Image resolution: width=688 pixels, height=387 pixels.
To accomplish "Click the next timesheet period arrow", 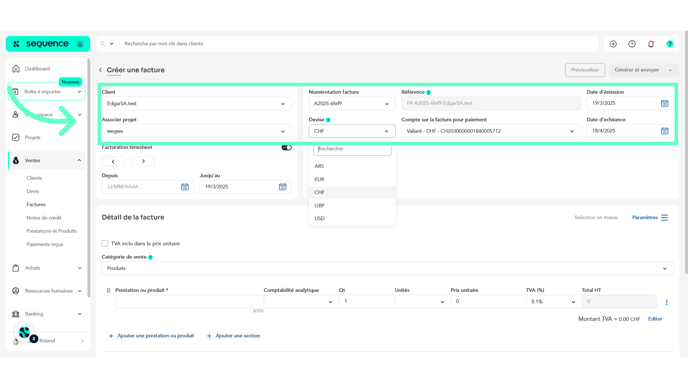I will point(143,161).
